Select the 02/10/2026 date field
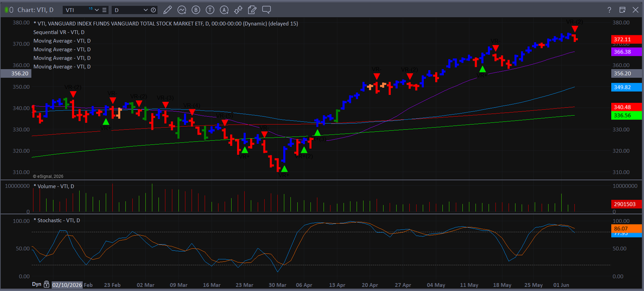Viewport: 644px width, 291px height. [x=67, y=285]
